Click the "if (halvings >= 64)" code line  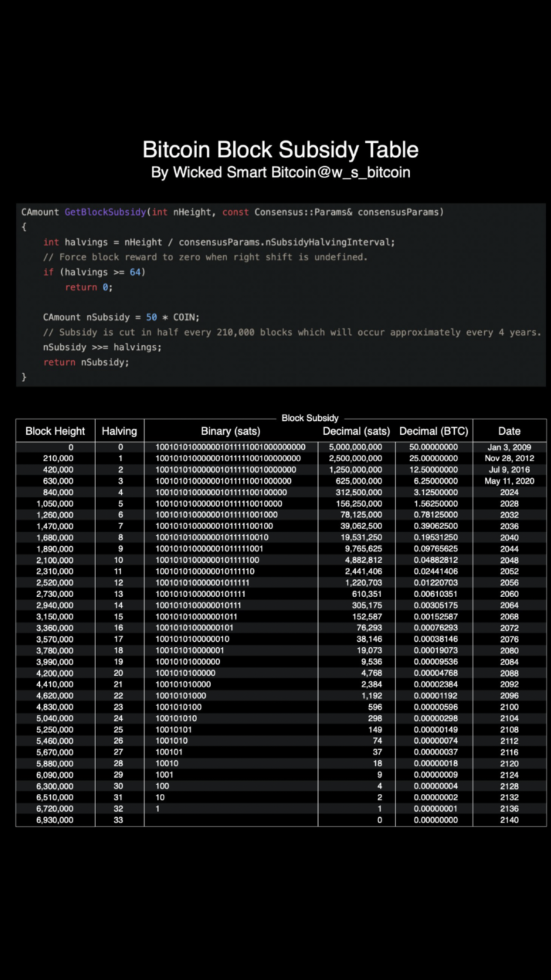[94, 272]
